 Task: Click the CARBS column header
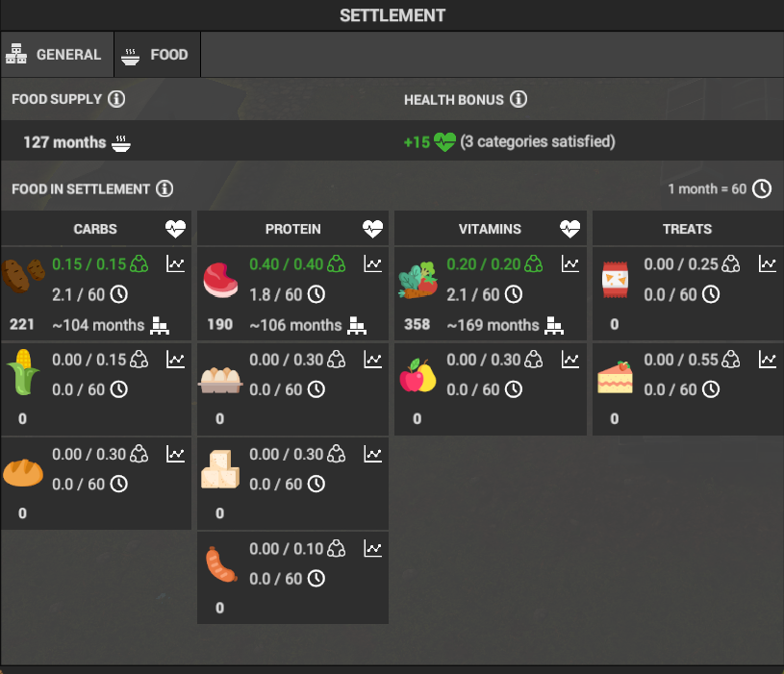click(95, 229)
